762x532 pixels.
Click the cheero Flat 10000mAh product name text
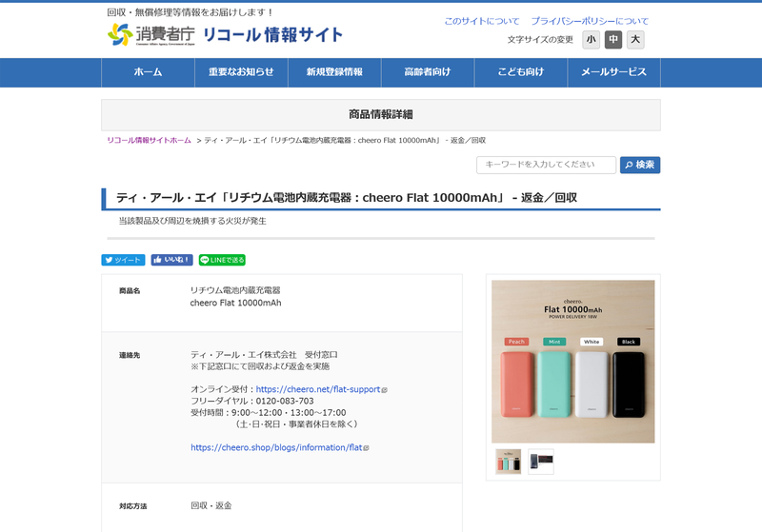tap(235, 303)
